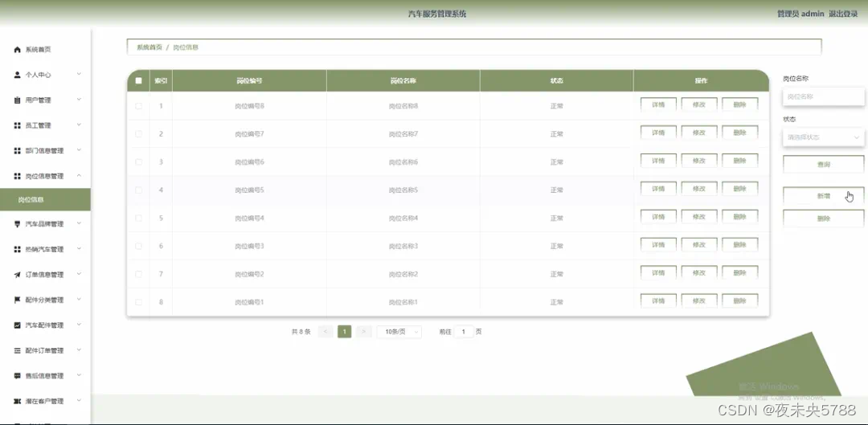This screenshot has width=868, height=425.
Task: Open the 请选择状态 status dropdown
Action: tap(823, 137)
